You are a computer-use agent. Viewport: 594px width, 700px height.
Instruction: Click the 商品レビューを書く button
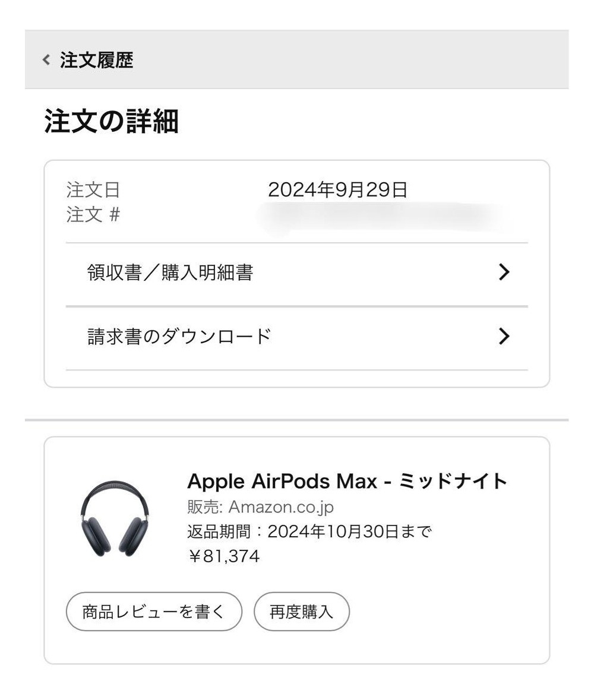pyautogui.click(x=154, y=612)
